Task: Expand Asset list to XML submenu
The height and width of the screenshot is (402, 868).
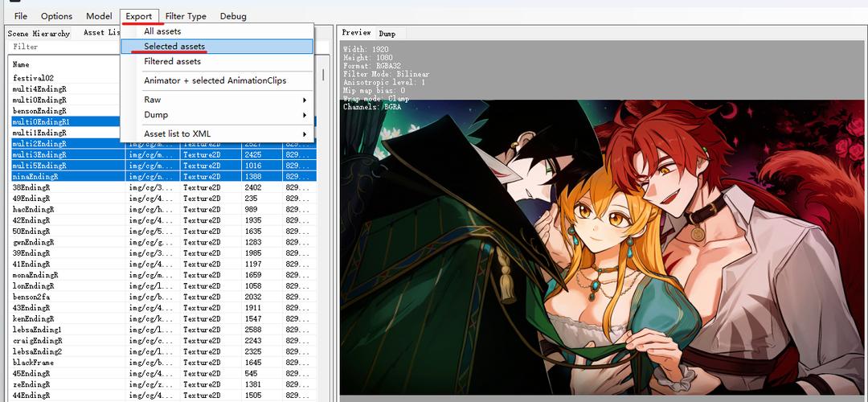Action: [216, 134]
